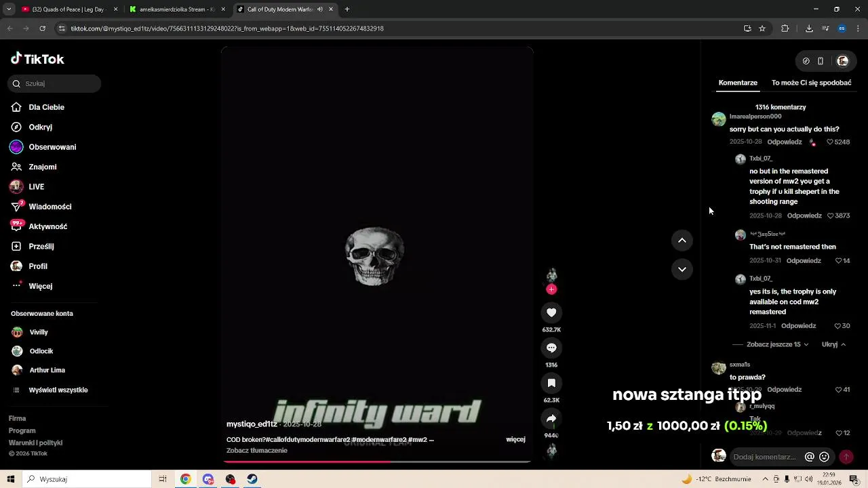The image size is (868, 488).
Task: Like sxma1s's comment with 41 likes
Action: [x=838, y=390]
